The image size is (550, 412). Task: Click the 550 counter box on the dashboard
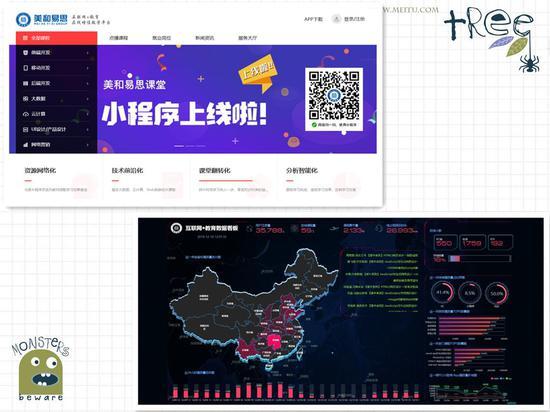[x=445, y=242]
